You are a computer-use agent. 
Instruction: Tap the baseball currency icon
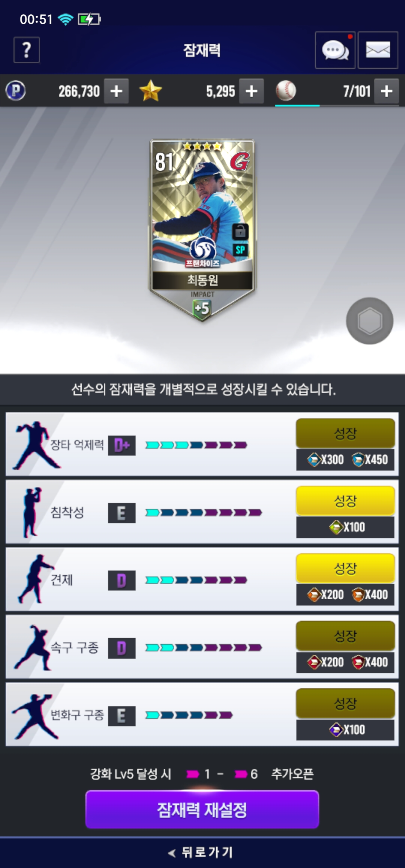(x=286, y=91)
